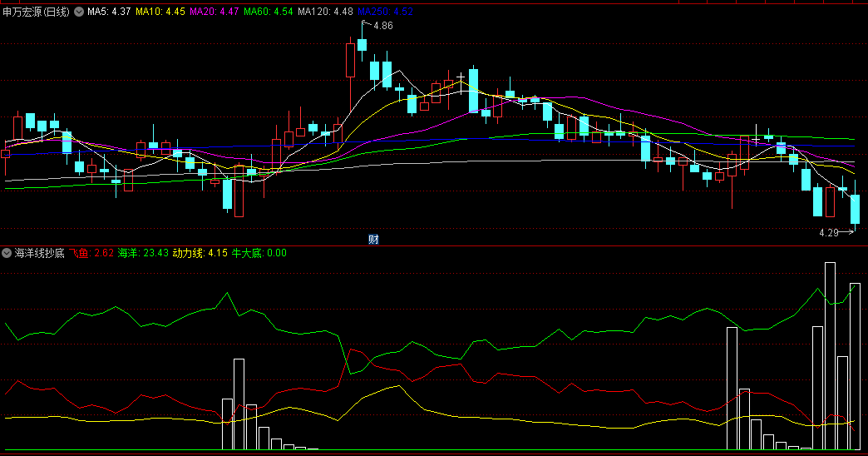Click the 牛大底: 0.00 value label
868x456 pixels.
tap(259, 253)
